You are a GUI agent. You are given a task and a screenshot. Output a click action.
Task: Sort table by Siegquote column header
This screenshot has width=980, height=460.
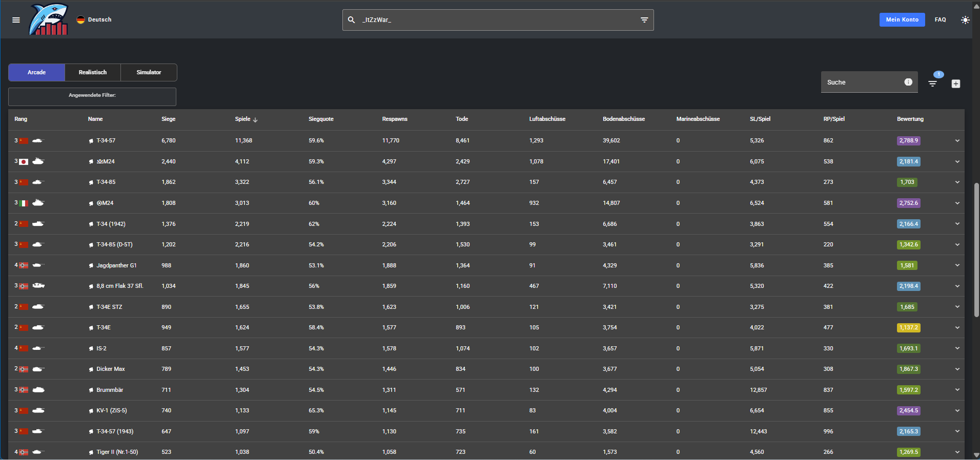321,119
